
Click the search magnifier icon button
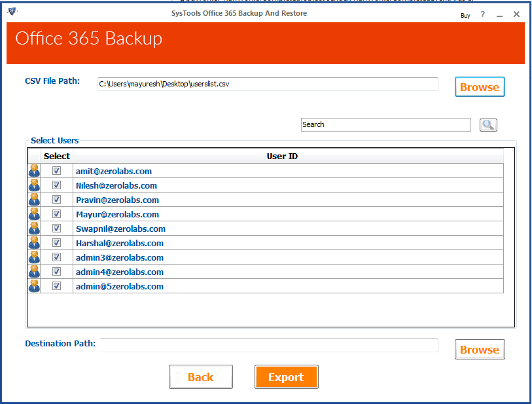coord(488,125)
